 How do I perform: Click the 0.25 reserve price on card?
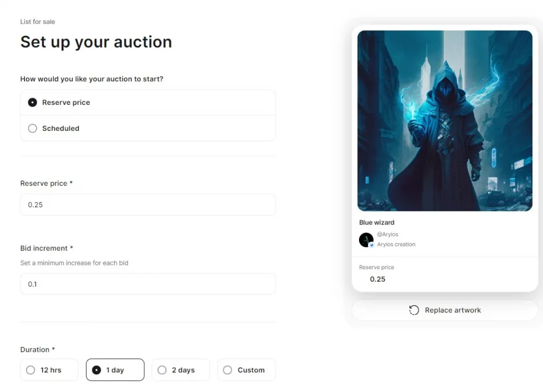pyautogui.click(x=378, y=279)
